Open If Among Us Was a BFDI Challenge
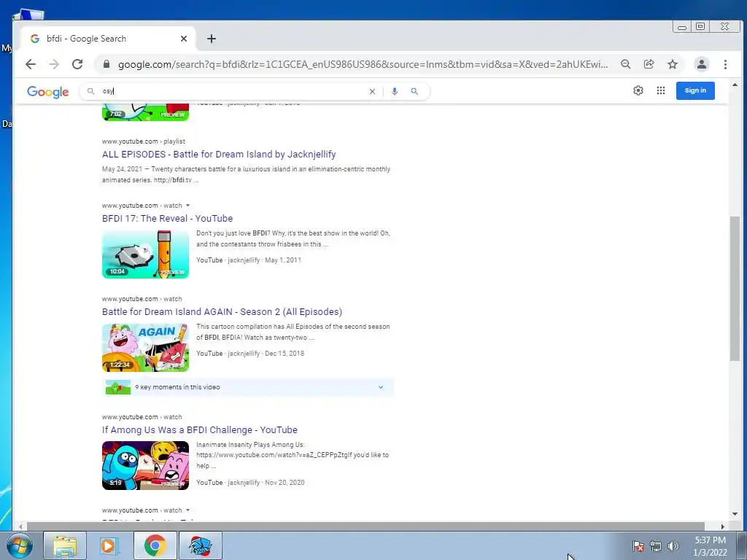This screenshot has height=560, width=747. tap(200, 430)
